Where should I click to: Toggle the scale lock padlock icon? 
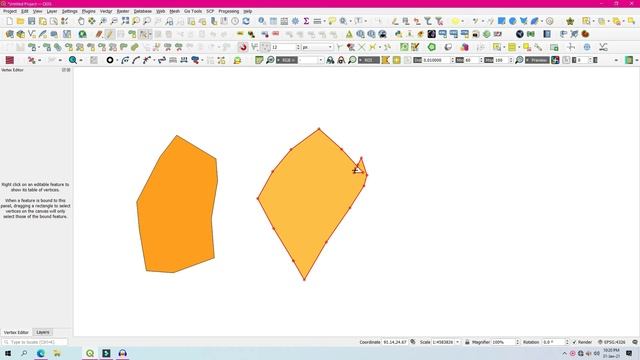[x=467, y=342]
